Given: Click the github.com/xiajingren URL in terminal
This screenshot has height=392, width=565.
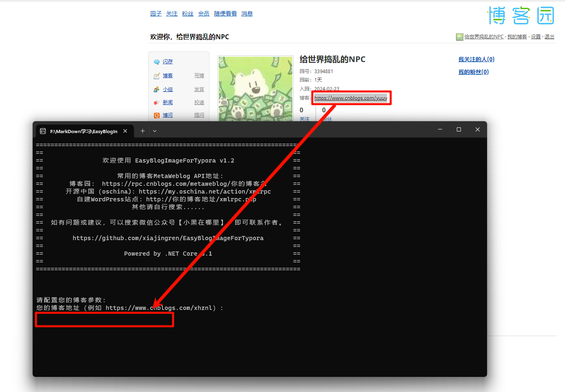Looking at the screenshot, I should tap(168, 238).
